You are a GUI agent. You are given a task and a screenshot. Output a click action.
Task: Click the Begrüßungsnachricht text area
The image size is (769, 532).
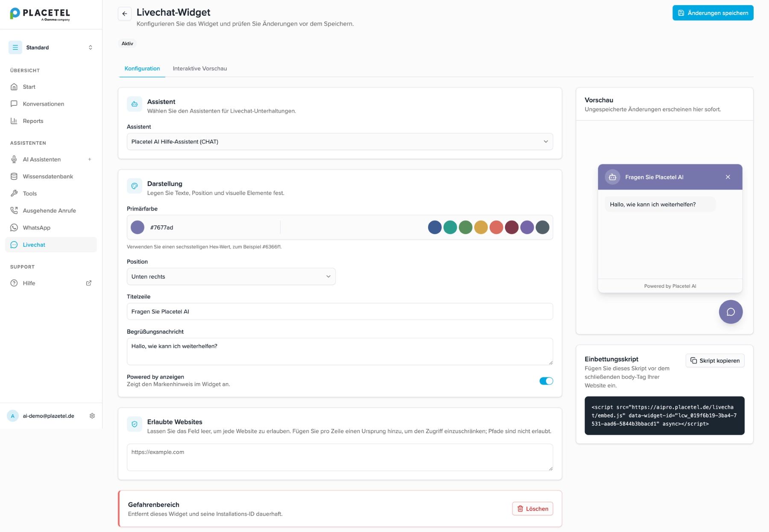click(x=340, y=352)
